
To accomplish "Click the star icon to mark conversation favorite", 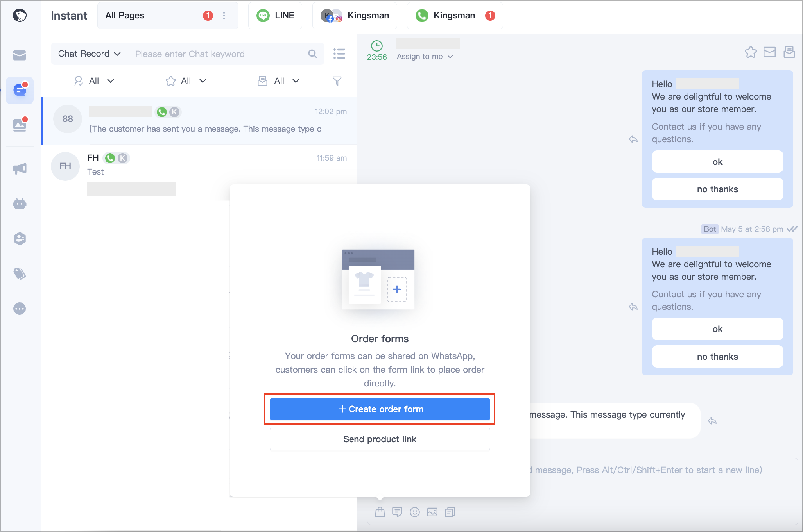I will click(x=751, y=52).
